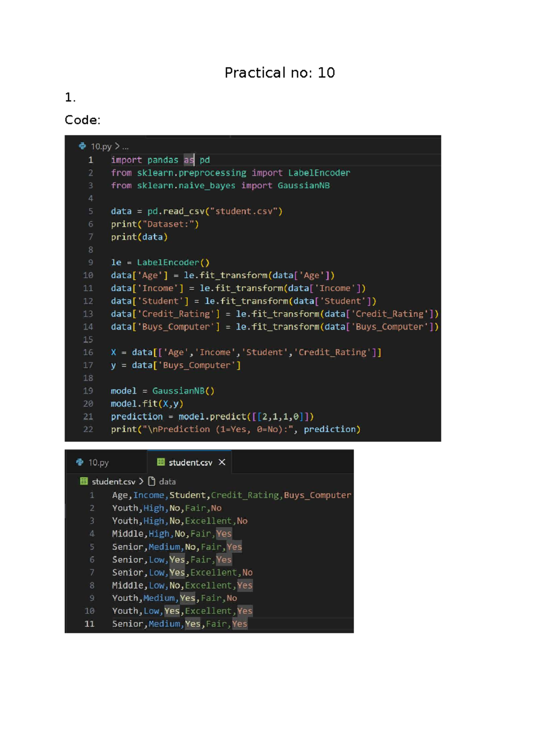
Task: Click the green CSV icon in student.csv breadcrumb
Action: coord(84,481)
